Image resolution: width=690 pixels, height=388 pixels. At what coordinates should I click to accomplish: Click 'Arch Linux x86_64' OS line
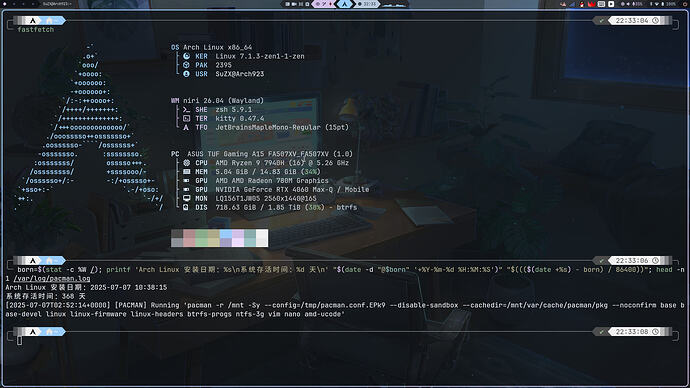[x=217, y=47]
